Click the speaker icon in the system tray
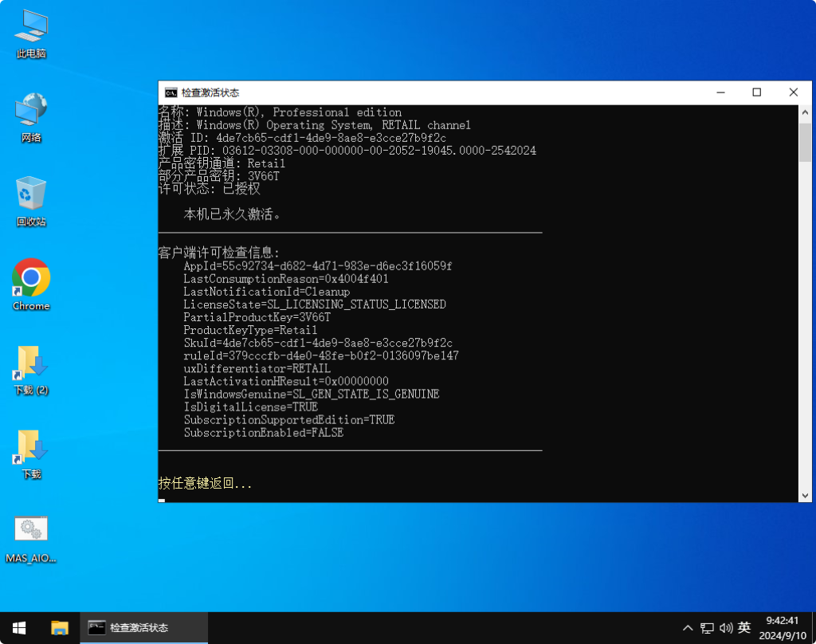The image size is (816, 644). (x=725, y=627)
